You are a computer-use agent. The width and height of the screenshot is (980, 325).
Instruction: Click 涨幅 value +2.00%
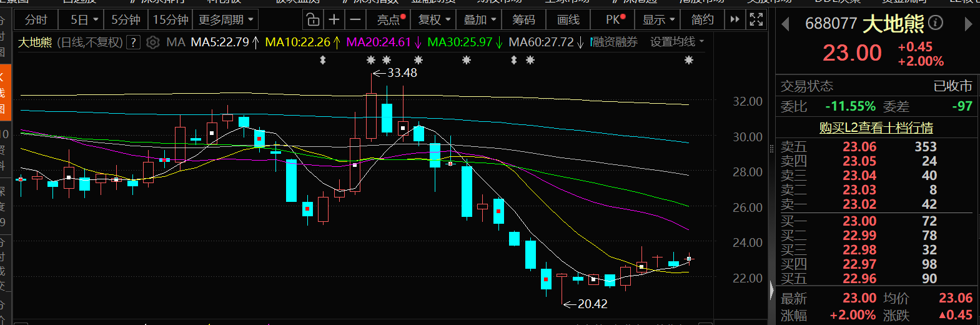(853, 316)
